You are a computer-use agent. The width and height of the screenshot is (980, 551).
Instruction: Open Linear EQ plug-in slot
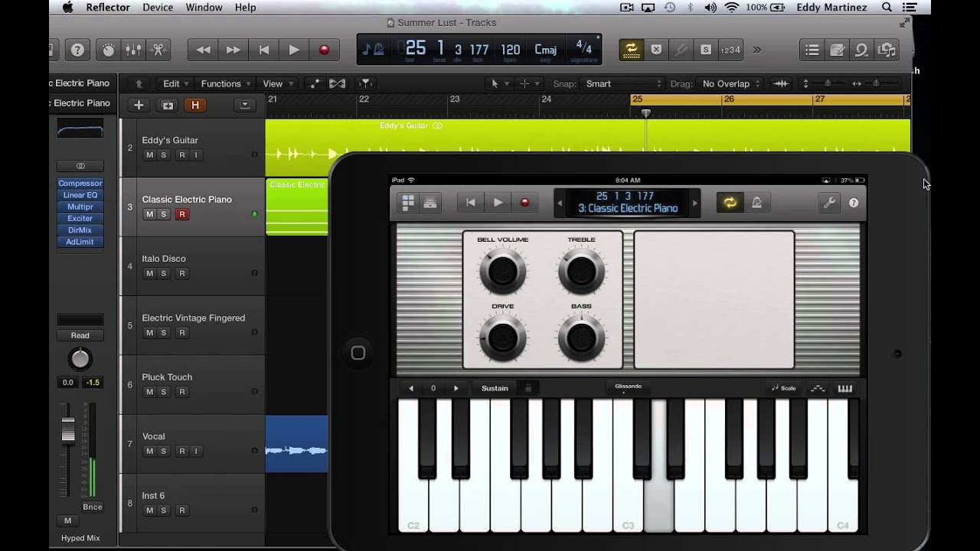(x=80, y=195)
